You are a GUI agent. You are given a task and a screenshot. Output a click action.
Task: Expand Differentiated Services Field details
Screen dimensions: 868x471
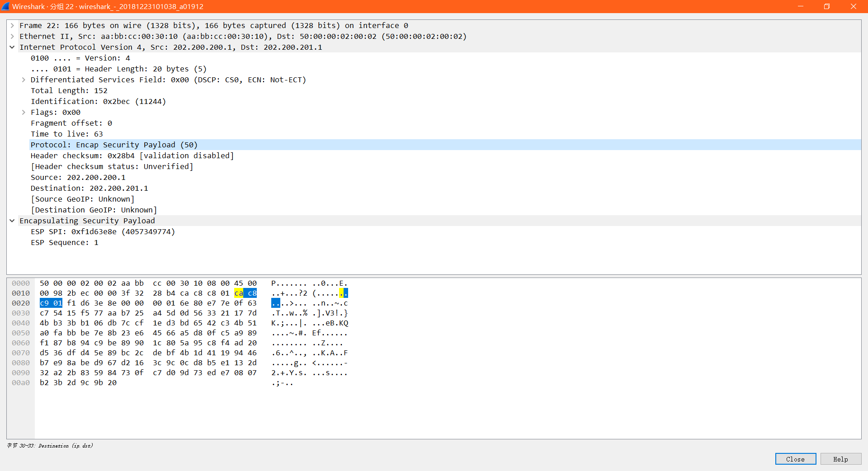coord(24,80)
